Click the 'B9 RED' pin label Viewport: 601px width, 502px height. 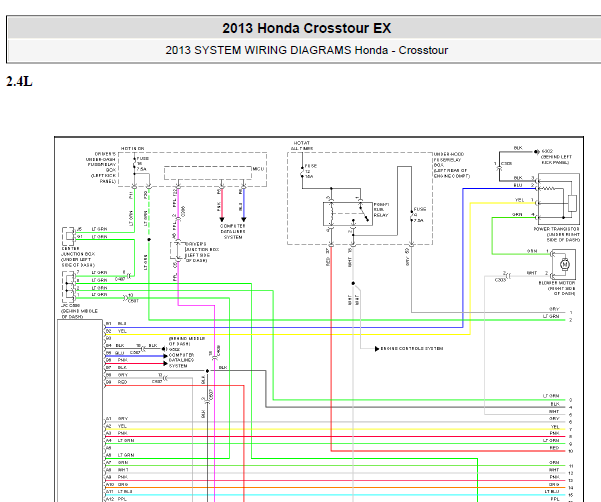pos(117,382)
